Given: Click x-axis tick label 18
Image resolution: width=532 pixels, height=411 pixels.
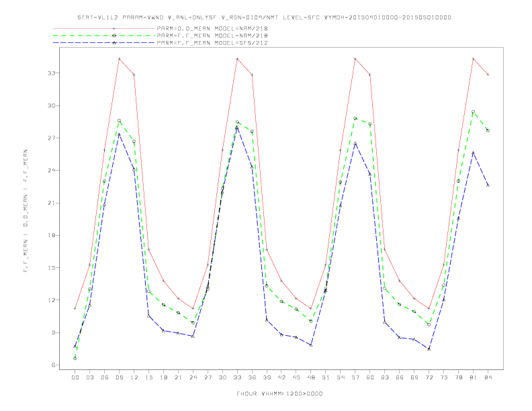Looking at the screenshot, I should pos(163,377).
